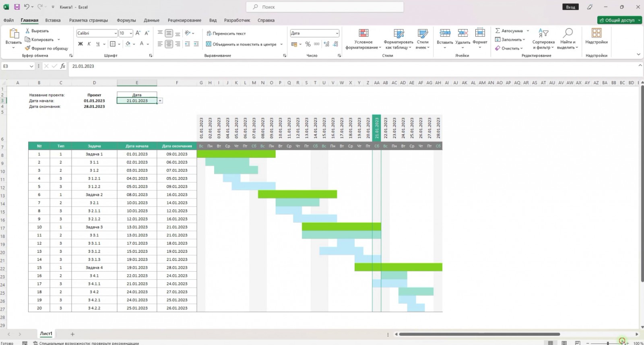The height and width of the screenshot is (345, 644).
Task: Add a new sheet with the plus button
Action: click(x=72, y=334)
